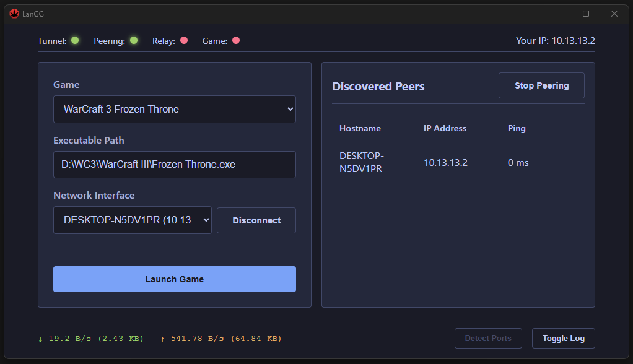Click the Ping column header
The height and width of the screenshot is (364, 633).
coord(517,128)
